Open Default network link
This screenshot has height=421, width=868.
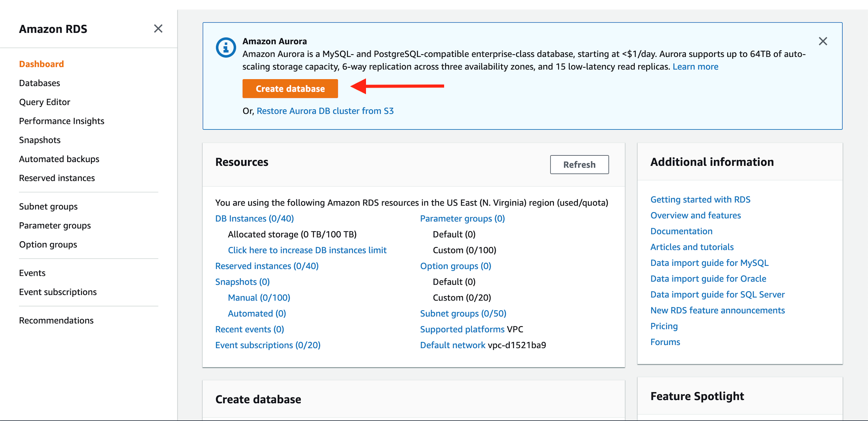click(x=452, y=345)
